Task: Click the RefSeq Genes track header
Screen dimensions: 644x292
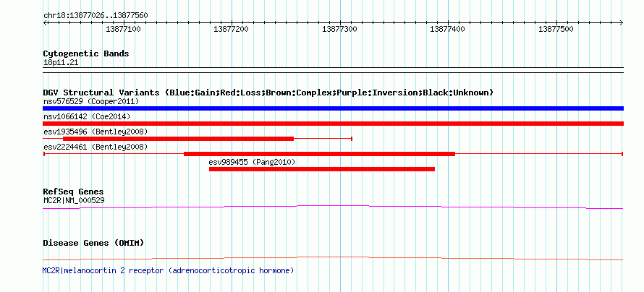Action: [73, 192]
